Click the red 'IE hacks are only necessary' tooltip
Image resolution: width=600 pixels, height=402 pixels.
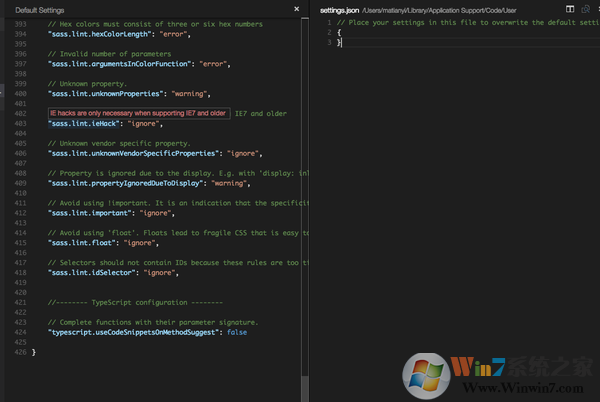[x=139, y=113]
